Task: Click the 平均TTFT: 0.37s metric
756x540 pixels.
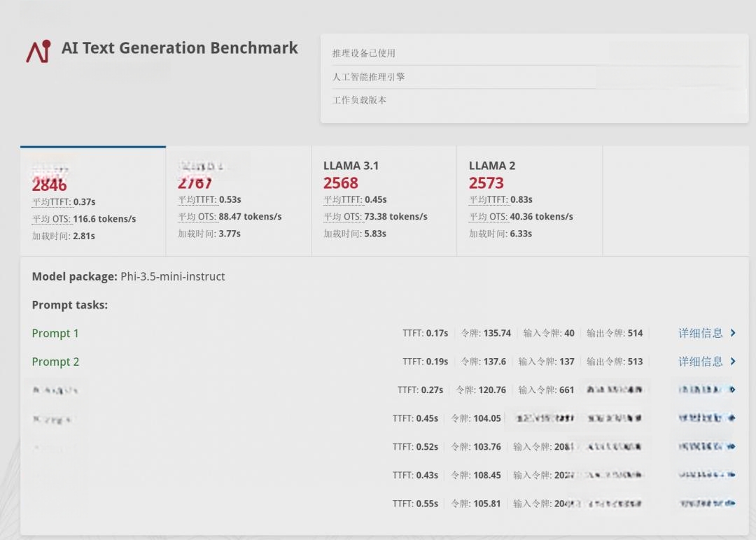Action: pyautogui.click(x=64, y=202)
